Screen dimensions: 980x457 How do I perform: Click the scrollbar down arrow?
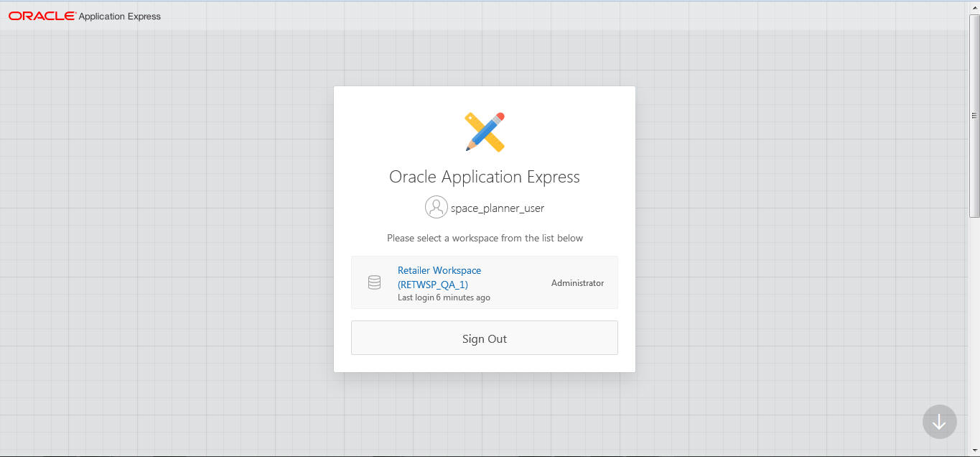click(974, 451)
